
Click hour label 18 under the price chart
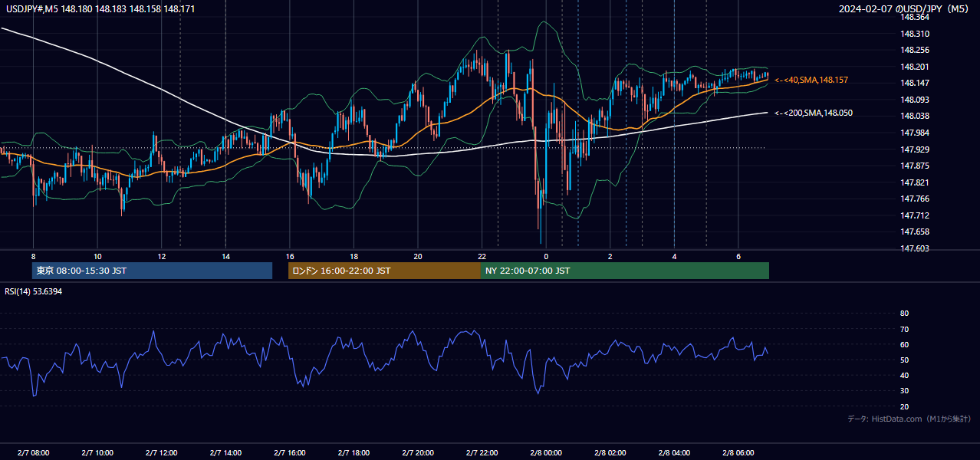pos(354,255)
